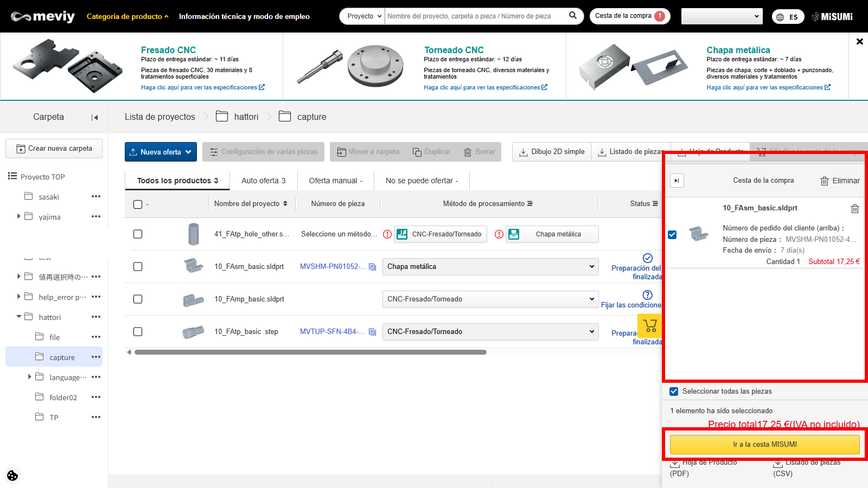Expand the yajima folder tree
The height and width of the screenshot is (488, 868).
[19, 216]
